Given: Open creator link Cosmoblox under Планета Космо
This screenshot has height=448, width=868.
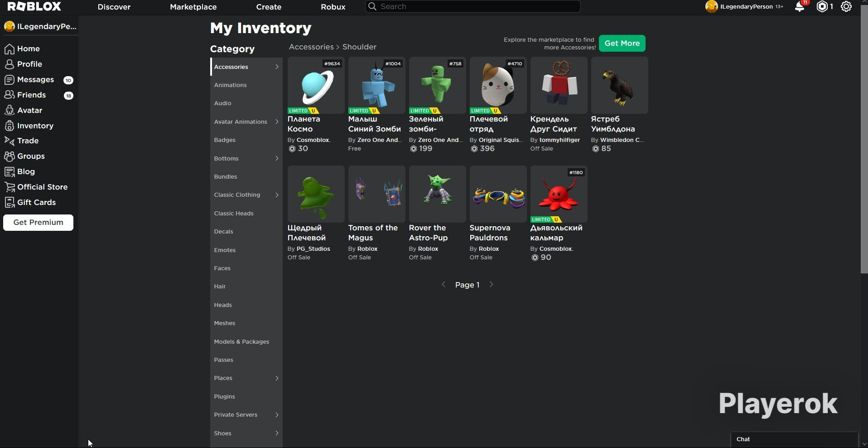Looking at the screenshot, I should [313, 140].
